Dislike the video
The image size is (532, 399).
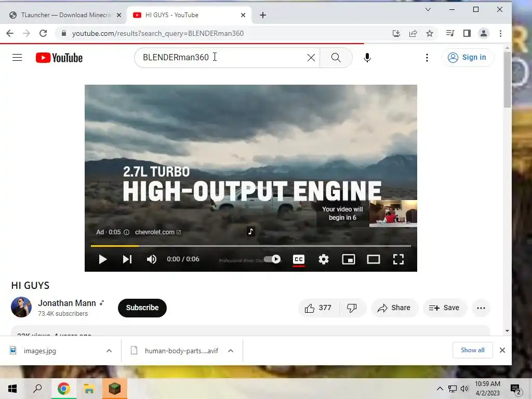352,308
